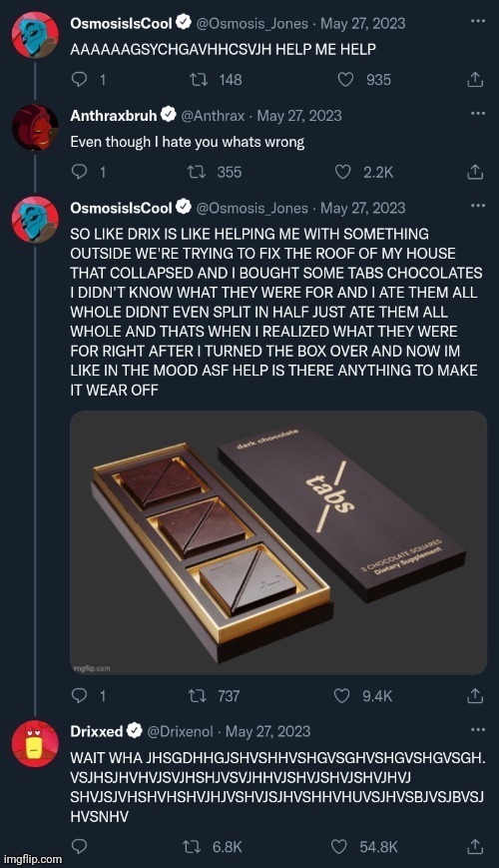This screenshot has width=499, height=868.
Task: Like the tweet with 935 likes
Action: [345, 80]
